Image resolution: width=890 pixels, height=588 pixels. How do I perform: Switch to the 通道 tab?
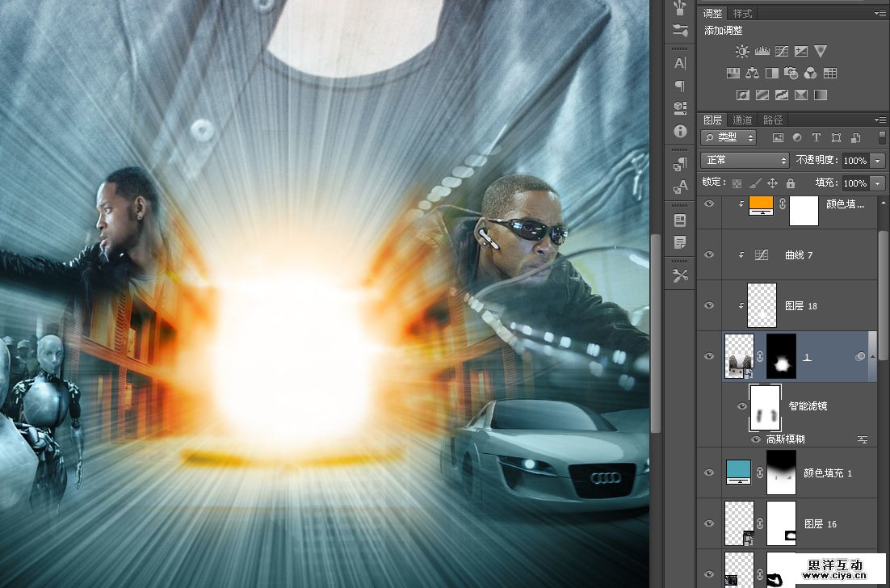[x=742, y=120]
